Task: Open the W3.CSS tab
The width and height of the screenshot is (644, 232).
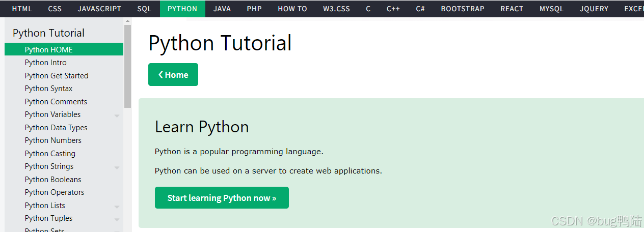Action: click(336, 9)
